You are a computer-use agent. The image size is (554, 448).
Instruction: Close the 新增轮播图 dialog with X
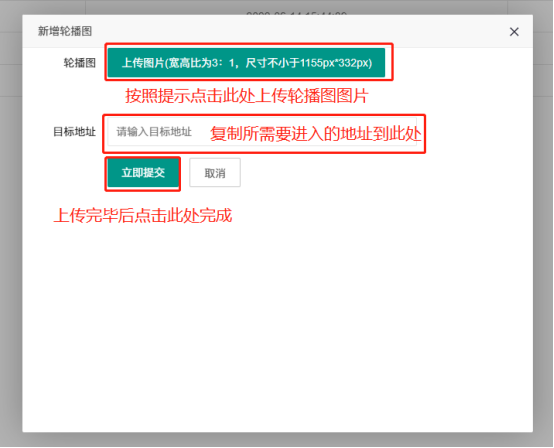pos(514,32)
